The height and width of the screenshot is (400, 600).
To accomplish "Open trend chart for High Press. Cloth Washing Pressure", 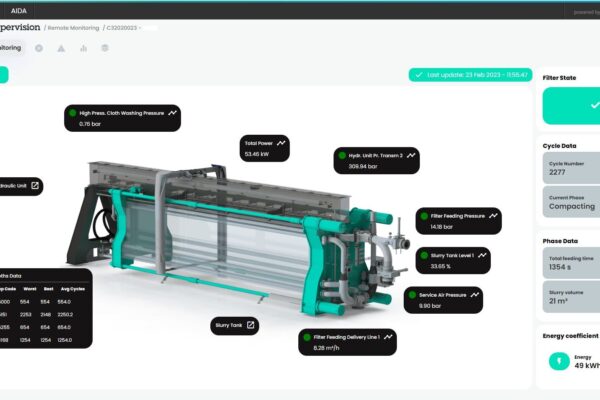I will pyautogui.click(x=173, y=113).
